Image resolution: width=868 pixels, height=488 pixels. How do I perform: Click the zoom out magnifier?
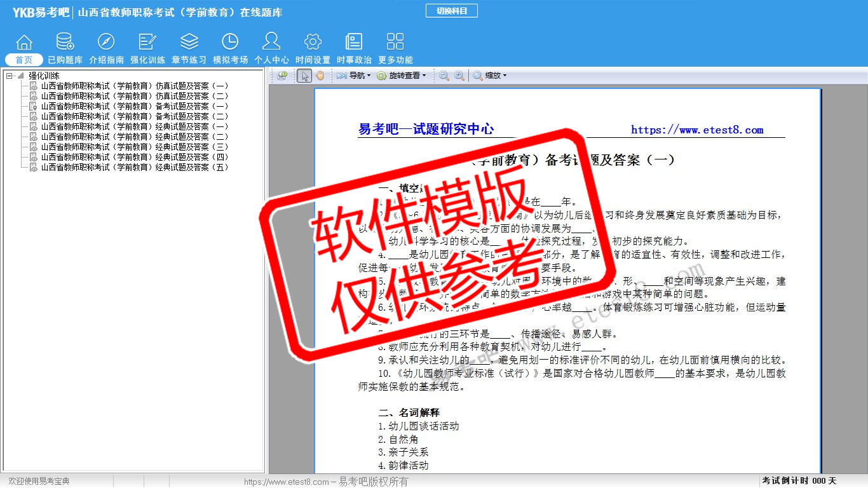point(444,76)
